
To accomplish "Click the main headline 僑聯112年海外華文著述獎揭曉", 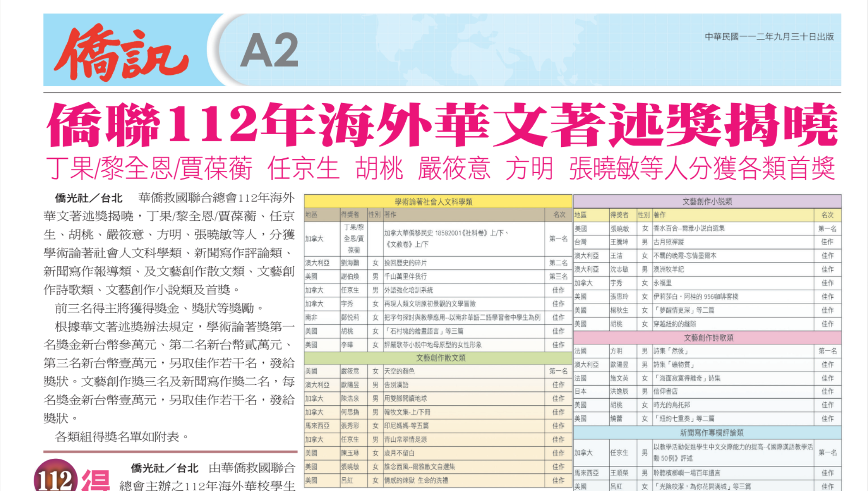I will tap(442, 125).
